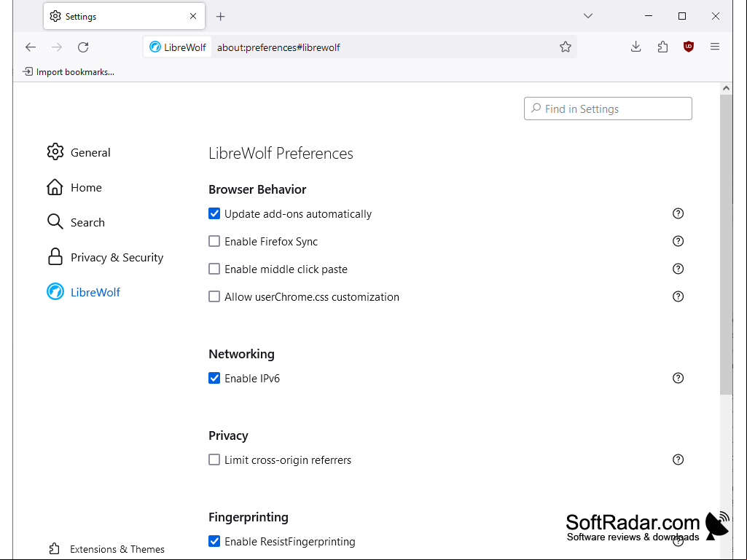Click the Browser Behavior heading
Screen dimensions: 747x560
[257, 189]
